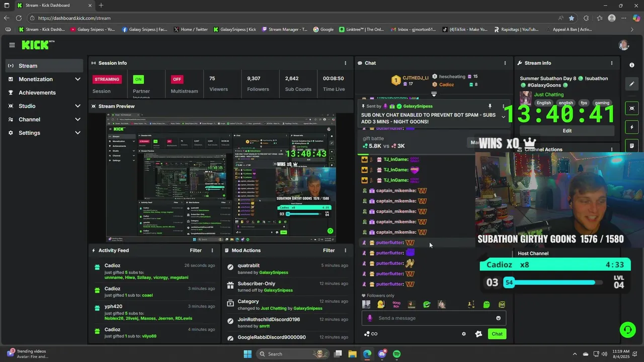This screenshot has height=362, width=644.
Task: Click the Edit button under stream info
Action: pos(567,131)
